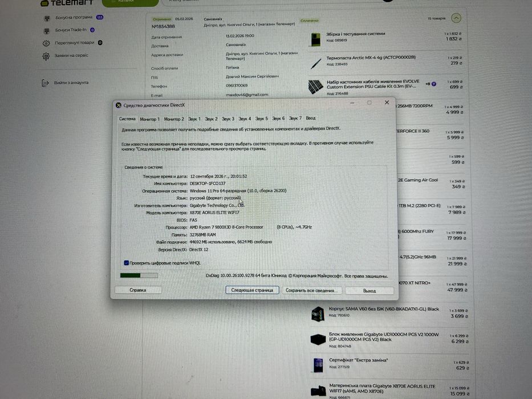
Task: Open Набір кастомних кабелів EVOLVE link
Action: click(373, 84)
